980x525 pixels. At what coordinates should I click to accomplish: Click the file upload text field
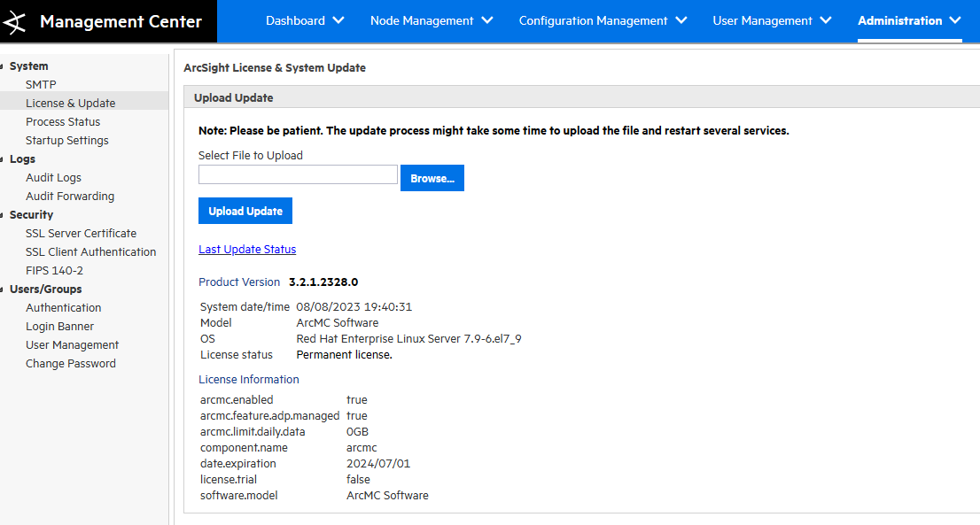298,174
